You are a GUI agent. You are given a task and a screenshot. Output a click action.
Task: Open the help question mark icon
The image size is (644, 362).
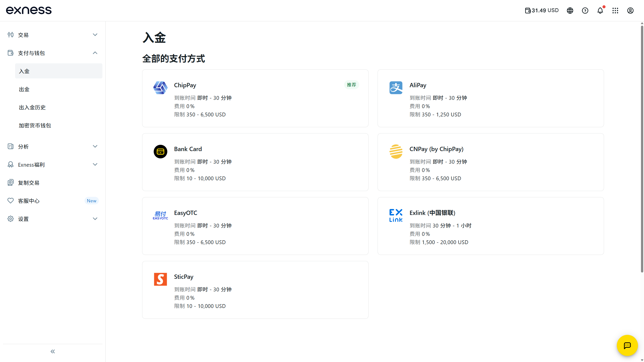pyautogui.click(x=585, y=11)
